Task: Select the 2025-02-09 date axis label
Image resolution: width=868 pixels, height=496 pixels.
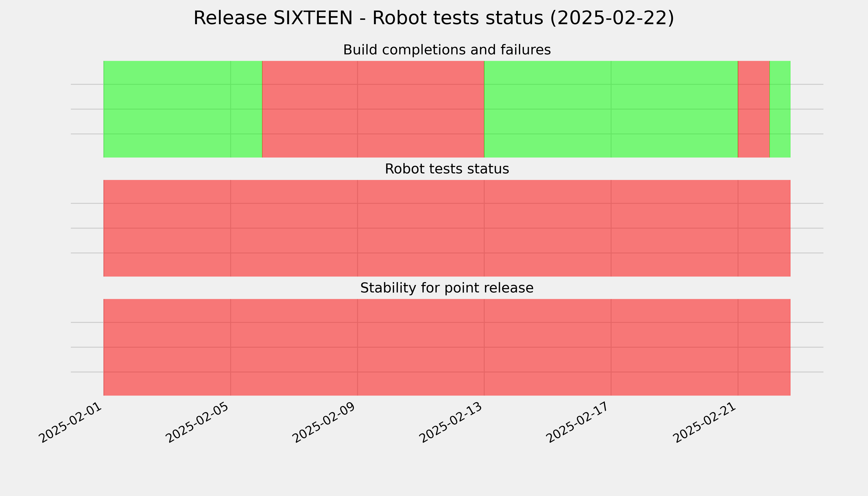Action: coord(324,422)
